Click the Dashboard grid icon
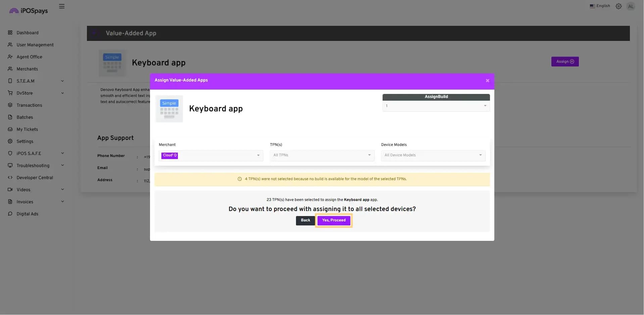Viewport: 644px width, 315px height. point(10,33)
